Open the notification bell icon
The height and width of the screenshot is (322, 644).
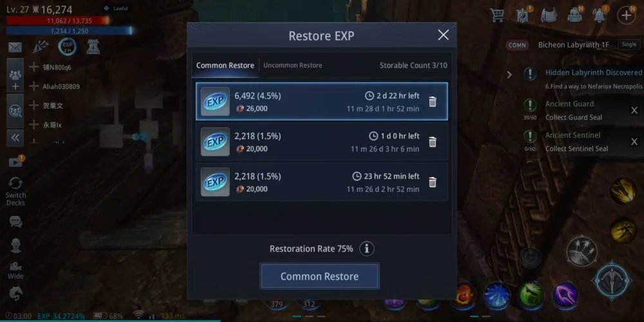(x=600, y=15)
